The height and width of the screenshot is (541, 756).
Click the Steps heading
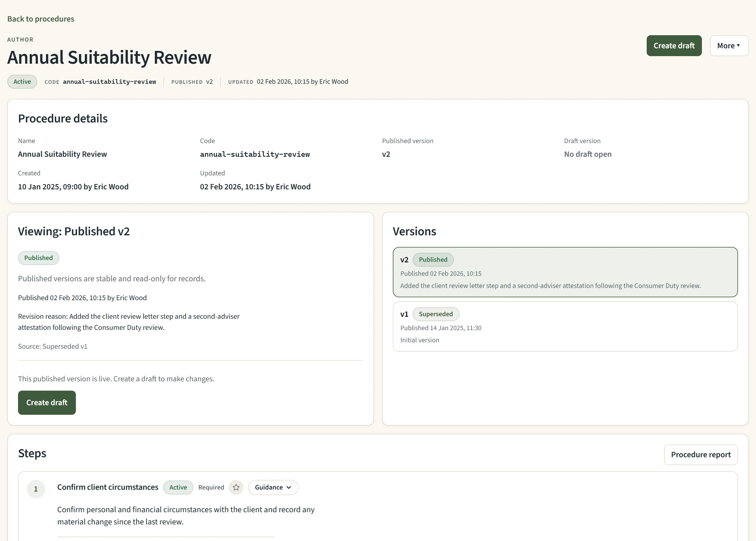32,453
